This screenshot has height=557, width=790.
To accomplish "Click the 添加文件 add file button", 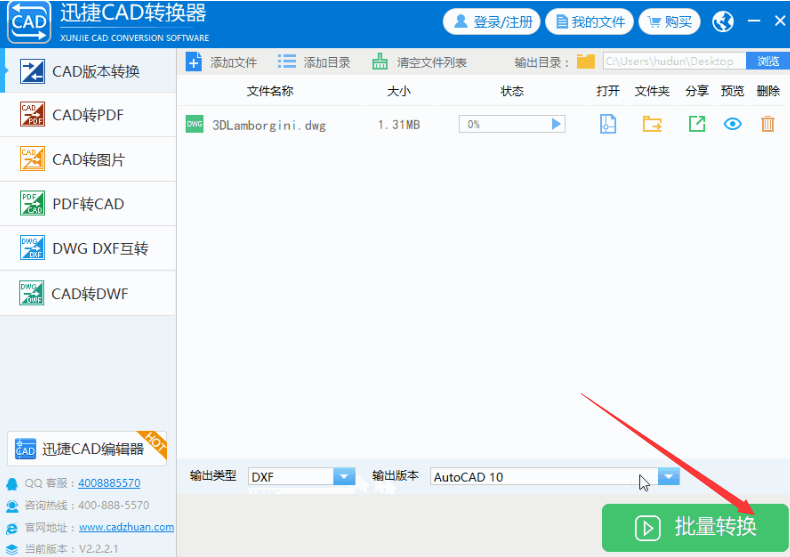I will 222,62.
